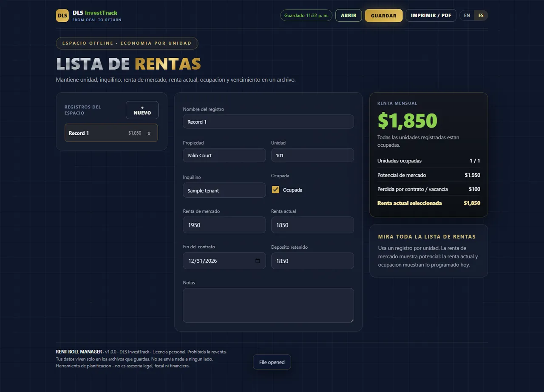544x392 pixels.
Task: Edit the Nombre del registro field
Action: click(268, 122)
